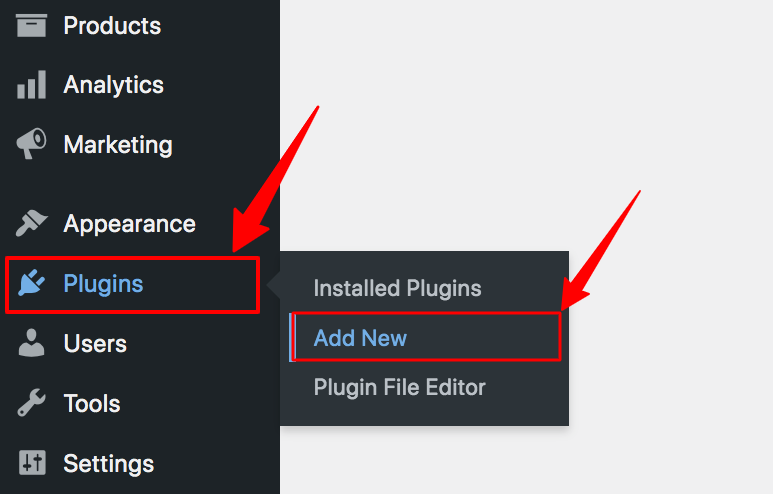
Task: Select Add New in the Plugins submenu
Action: (x=360, y=338)
